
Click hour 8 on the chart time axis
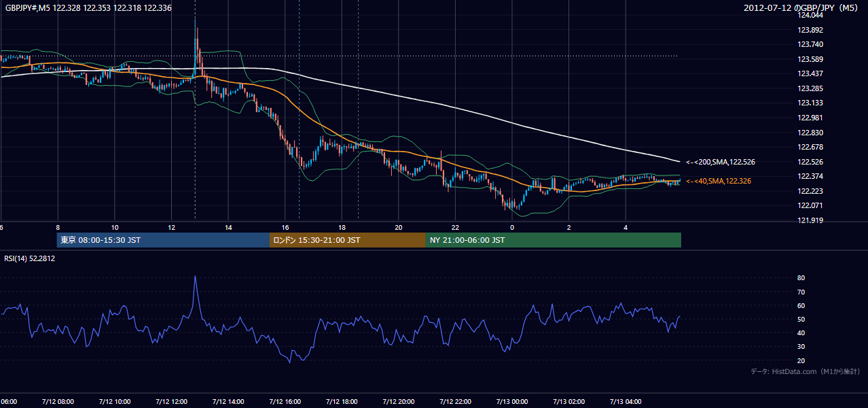58,227
